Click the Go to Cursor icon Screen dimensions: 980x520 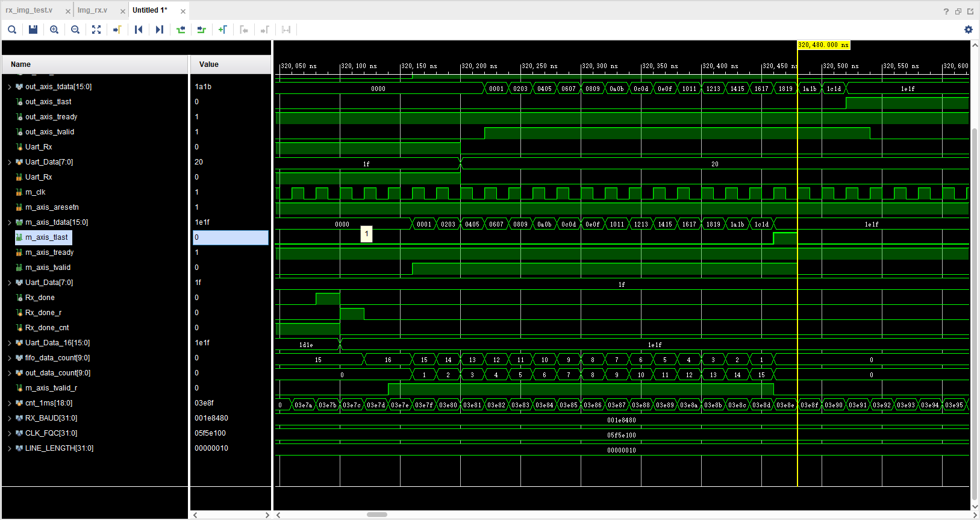pos(117,30)
